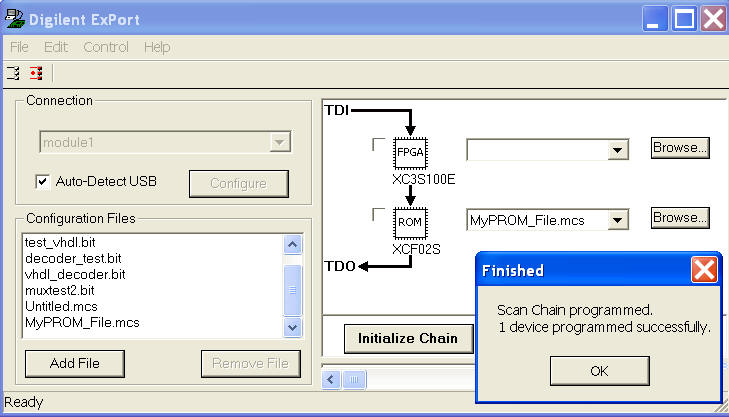
Task: Select Untitled.mcs in file list
Action: (x=61, y=306)
